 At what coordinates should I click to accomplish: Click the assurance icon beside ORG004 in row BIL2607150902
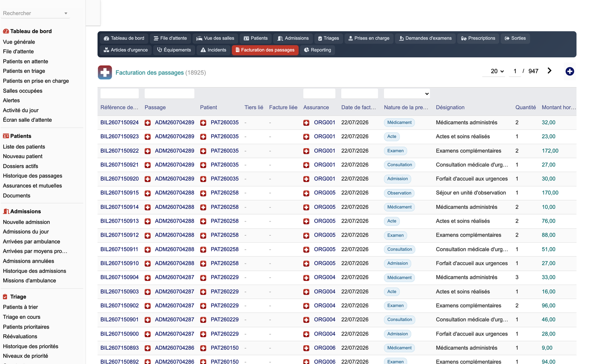tap(306, 306)
